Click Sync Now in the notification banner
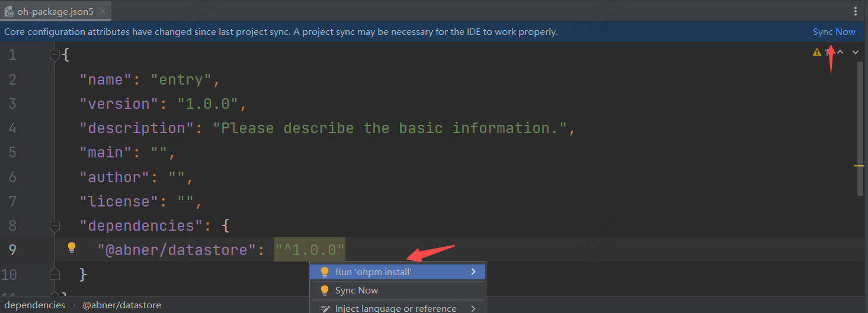Screen dimensions: 868x313 point(834,32)
